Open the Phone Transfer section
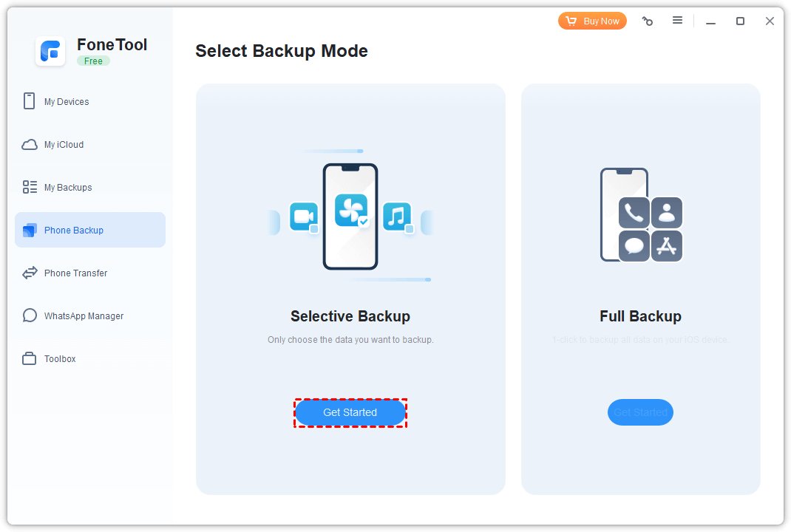The width and height of the screenshot is (791, 532). [75, 273]
